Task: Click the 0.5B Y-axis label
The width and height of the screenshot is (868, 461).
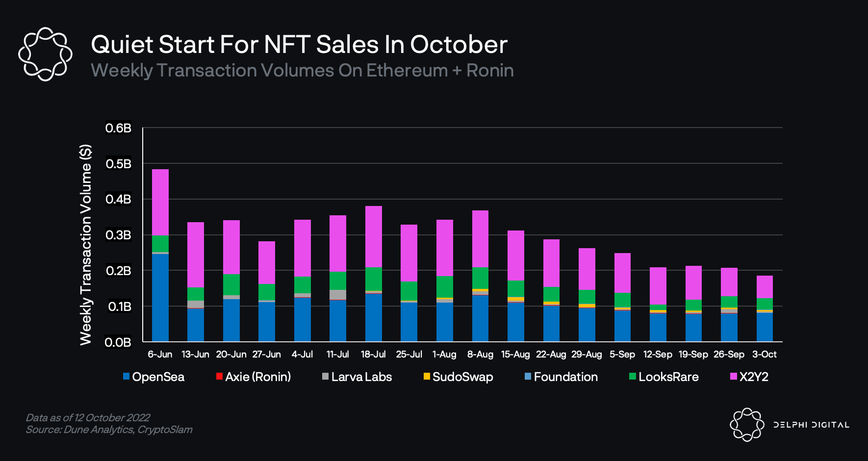Action: (x=119, y=164)
